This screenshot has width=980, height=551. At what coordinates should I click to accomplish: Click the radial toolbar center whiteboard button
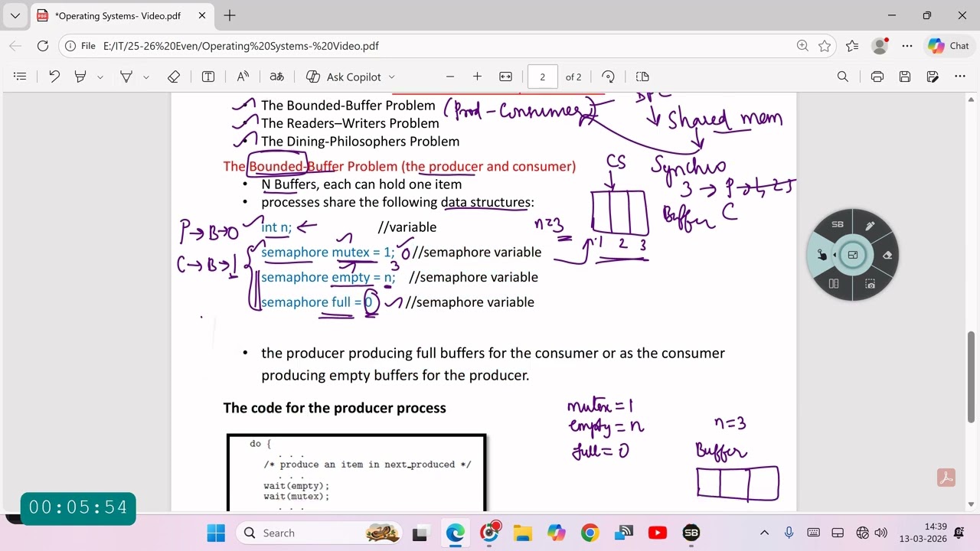click(x=853, y=255)
